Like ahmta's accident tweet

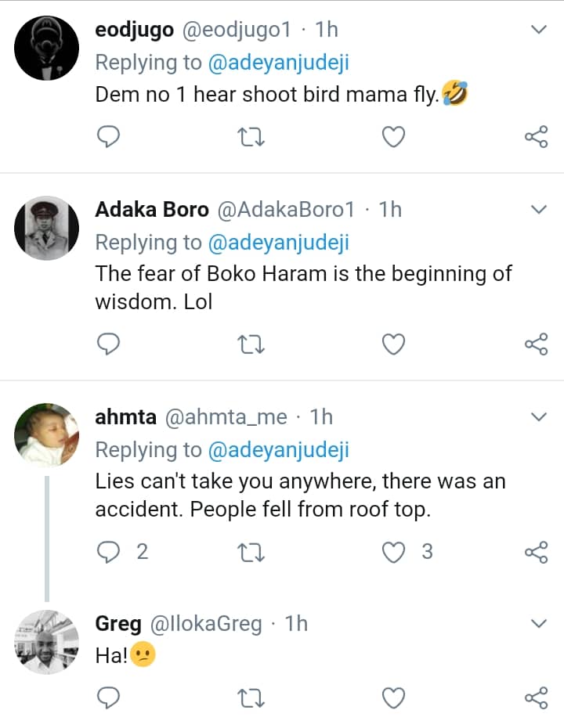click(393, 552)
